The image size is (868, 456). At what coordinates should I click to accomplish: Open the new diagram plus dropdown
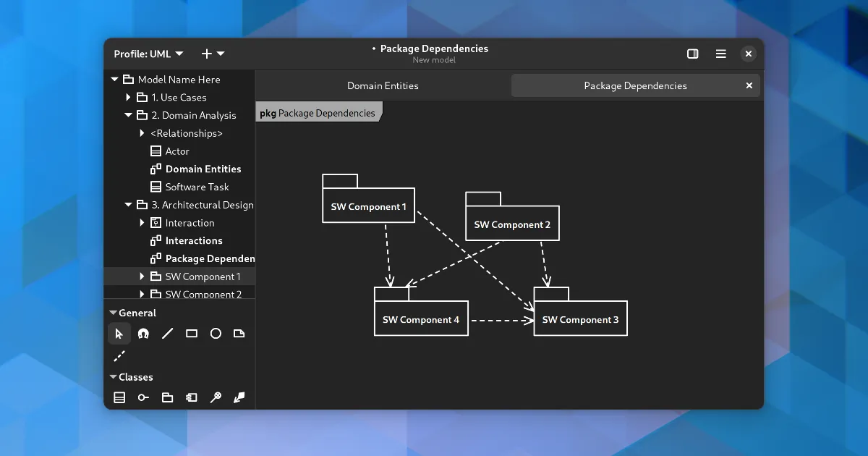coord(213,54)
